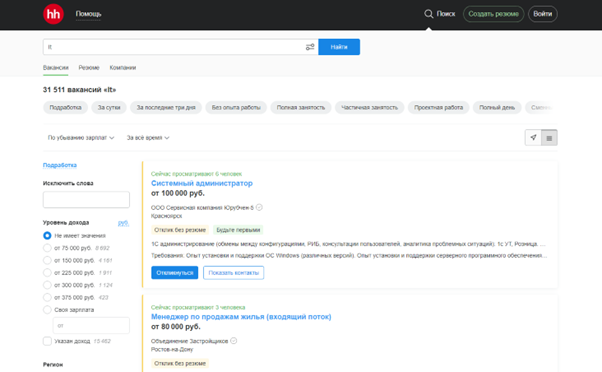602x372 pixels.
Task: Switch to map view icon
Action: [533, 137]
